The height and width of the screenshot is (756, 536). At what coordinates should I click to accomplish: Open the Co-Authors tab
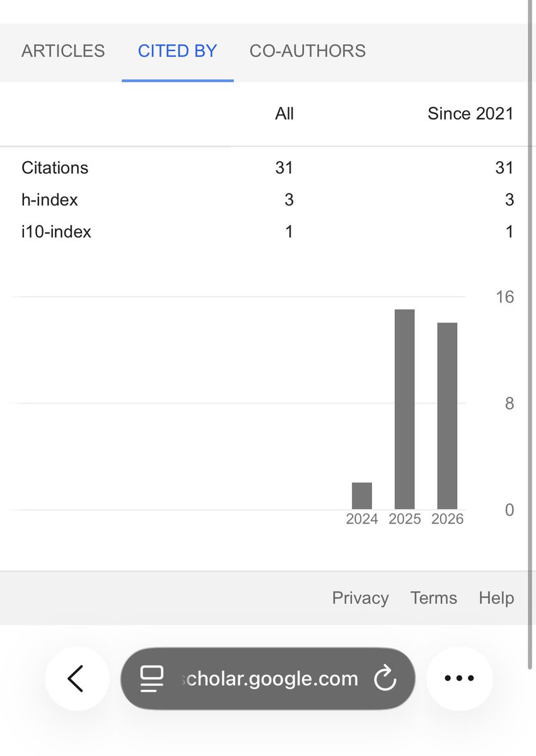coord(308,51)
